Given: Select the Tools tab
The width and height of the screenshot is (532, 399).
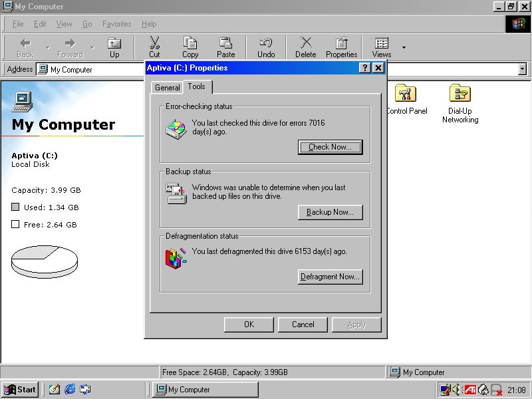Looking at the screenshot, I should (x=197, y=86).
